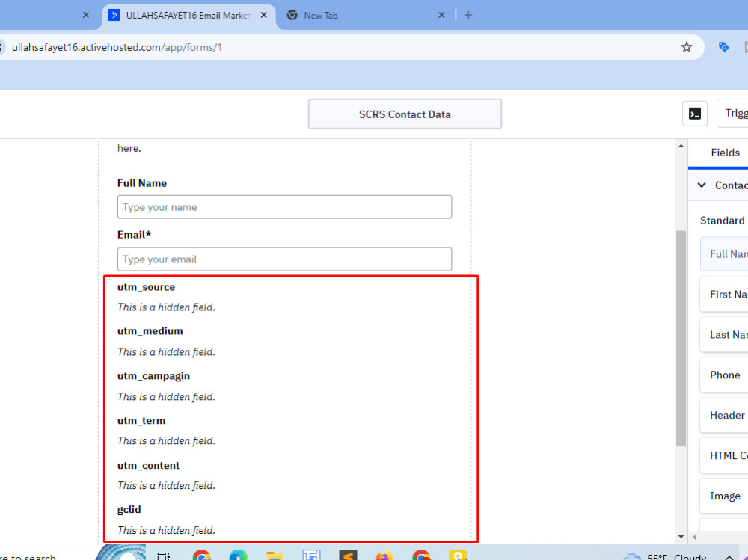Select the Last Name field tile
The image size is (748, 560).
pyautogui.click(x=724, y=335)
